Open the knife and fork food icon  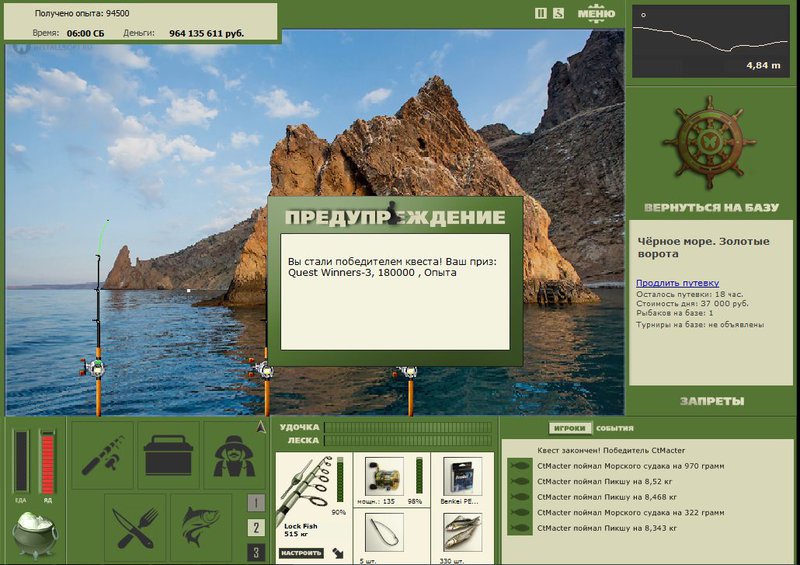coord(135,528)
